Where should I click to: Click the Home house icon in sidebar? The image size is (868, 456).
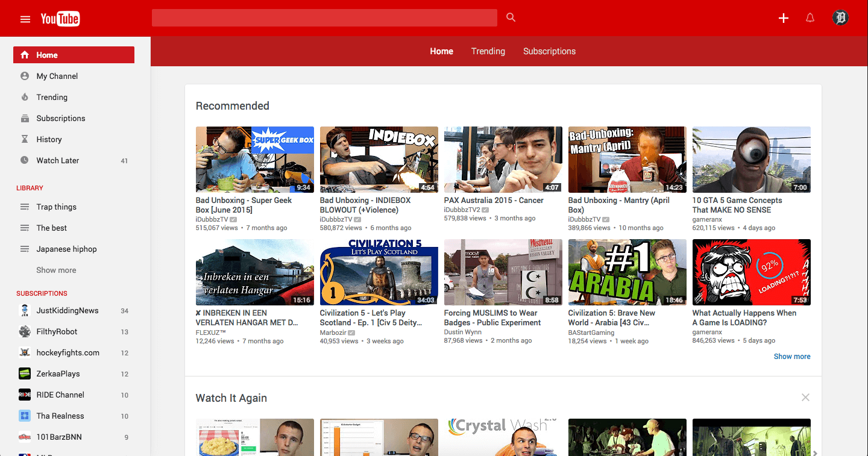pos(25,55)
